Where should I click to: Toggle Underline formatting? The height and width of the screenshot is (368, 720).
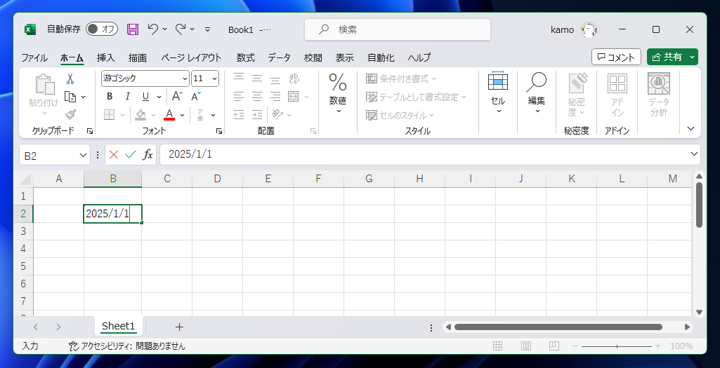point(146,96)
